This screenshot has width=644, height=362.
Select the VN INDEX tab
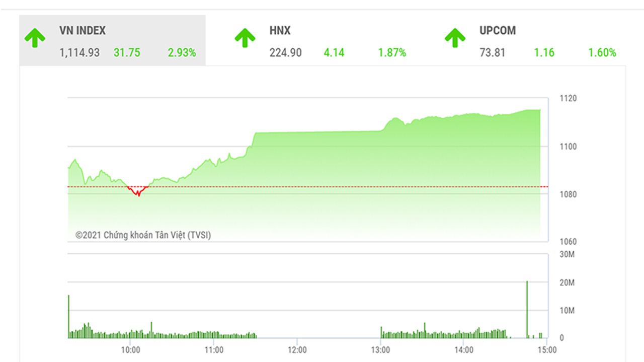pos(112,40)
